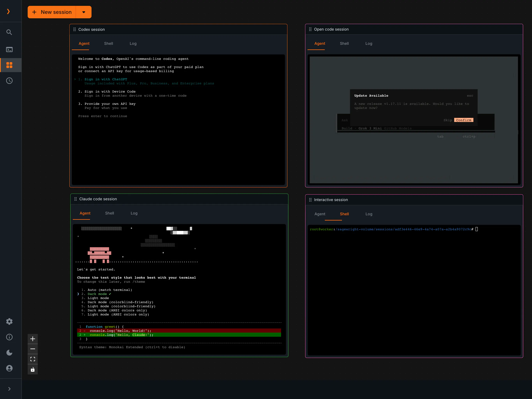This screenshot has width=532, height=399.
Task: Select Agent tab in Open code session
Action: 320,44
